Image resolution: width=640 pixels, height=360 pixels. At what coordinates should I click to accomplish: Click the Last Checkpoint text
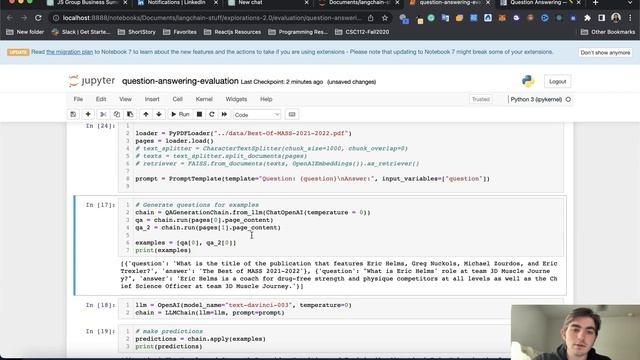coord(282,82)
